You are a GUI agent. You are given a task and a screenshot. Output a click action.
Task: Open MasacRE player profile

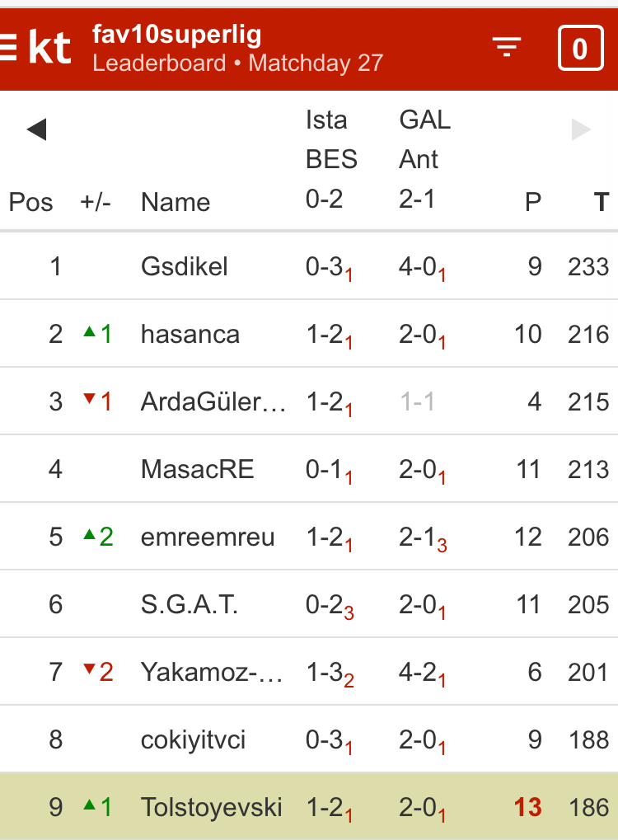[x=198, y=470]
